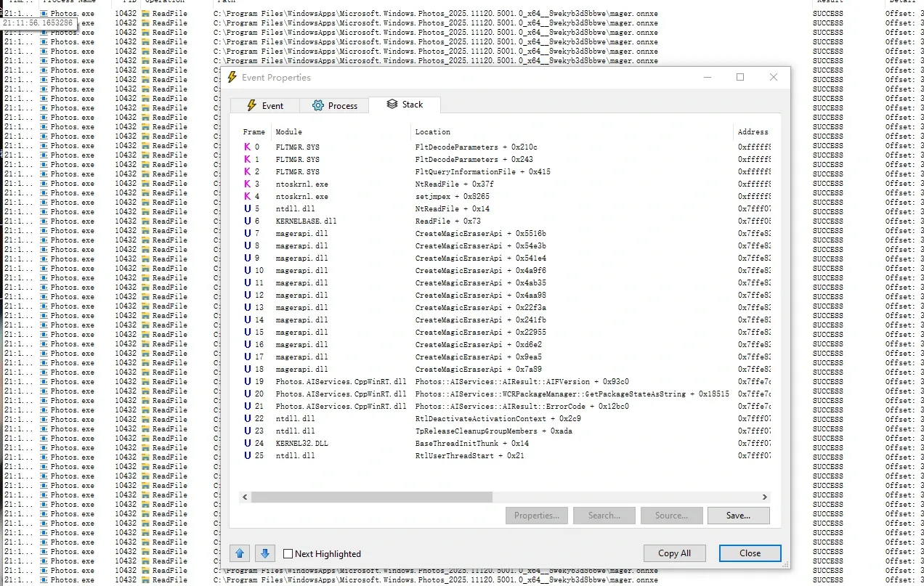This screenshot has width=924, height=586.
Task: Select kernel frame 4 K icon setjmpex
Action: click(248, 196)
